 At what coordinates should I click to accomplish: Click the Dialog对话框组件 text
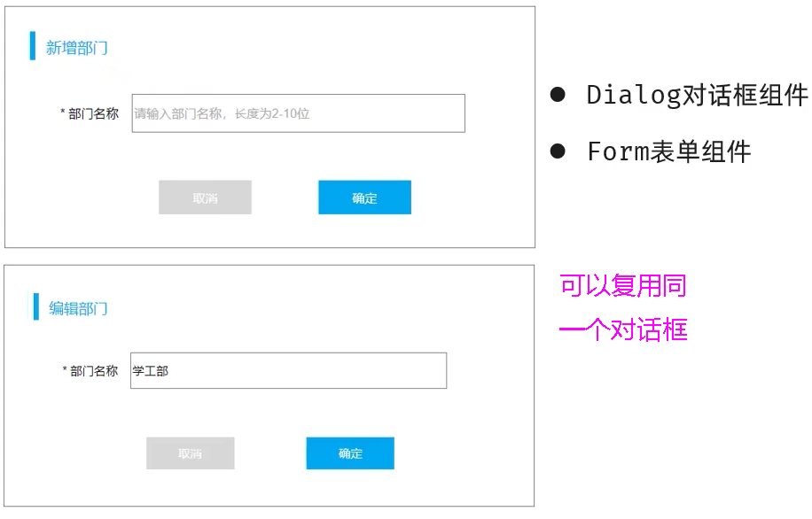tap(697, 96)
